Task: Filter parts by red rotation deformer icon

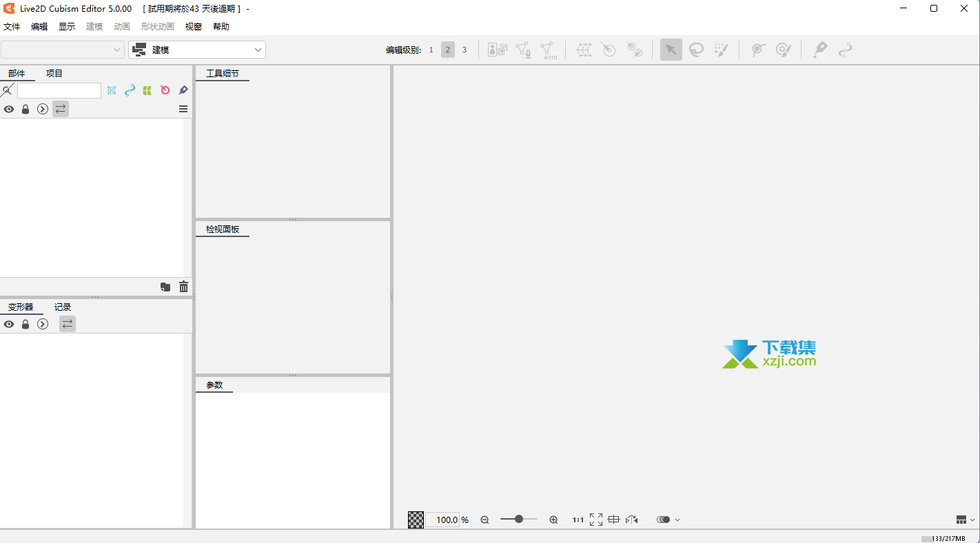Action: click(165, 90)
